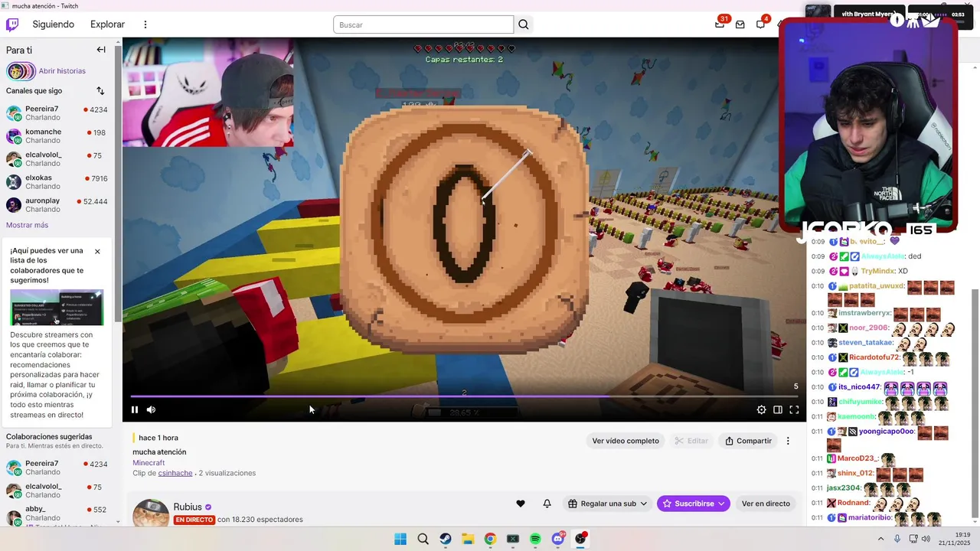Open the Siguiendo tab
Screen dimensions: 980x551
(54, 24)
